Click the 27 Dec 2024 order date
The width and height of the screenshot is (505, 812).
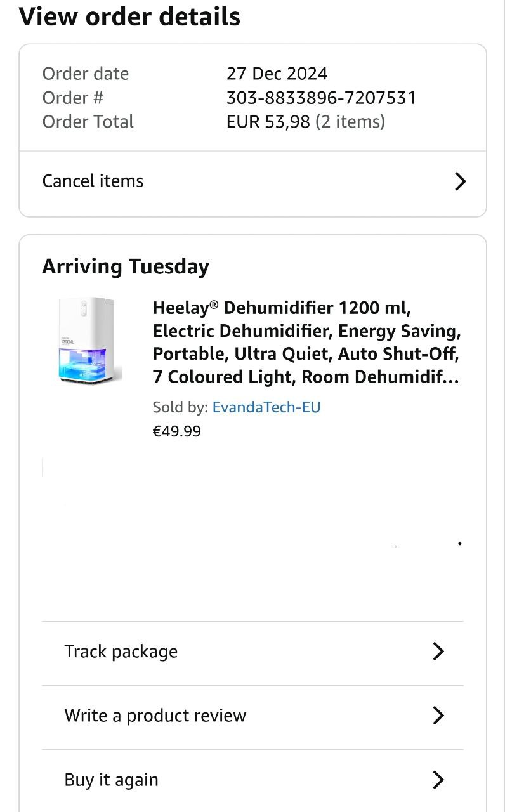pos(277,74)
